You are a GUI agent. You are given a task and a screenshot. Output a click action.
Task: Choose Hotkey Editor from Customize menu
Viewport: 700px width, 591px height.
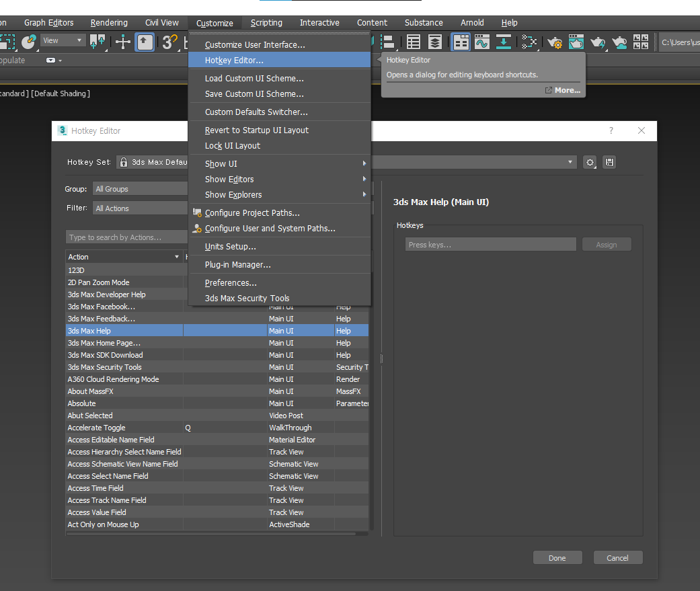pyautogui.click(x=280, y=61)
